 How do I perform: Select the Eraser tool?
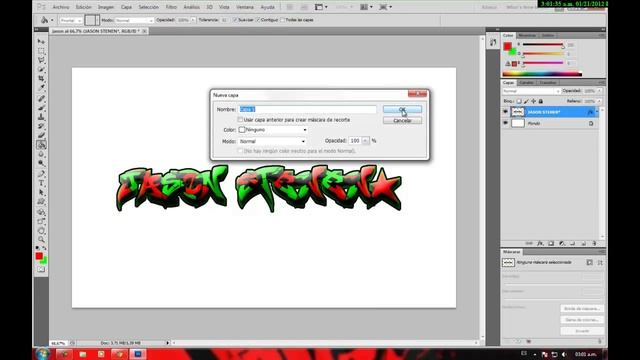pyautogui.click(x=41, y=135)
